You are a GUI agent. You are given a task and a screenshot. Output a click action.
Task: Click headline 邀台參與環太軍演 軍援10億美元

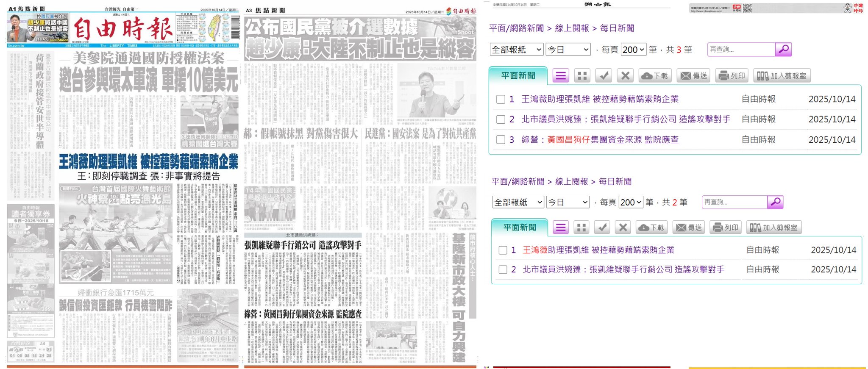[148, 80]
